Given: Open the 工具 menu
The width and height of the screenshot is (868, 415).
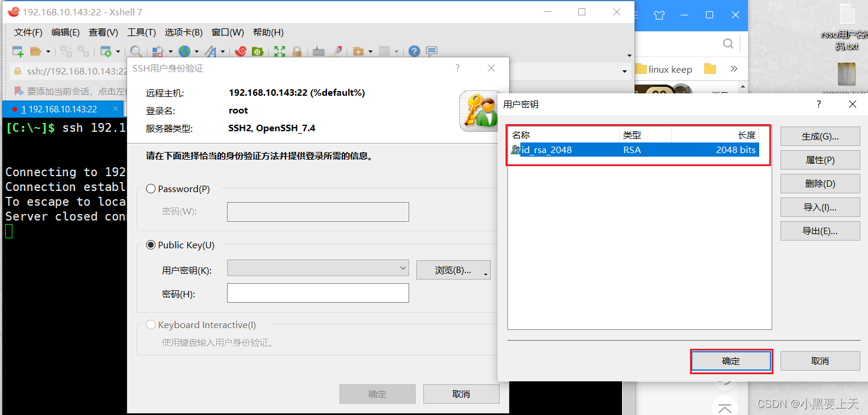Looking at the screenshot, I should coord(141,32).
